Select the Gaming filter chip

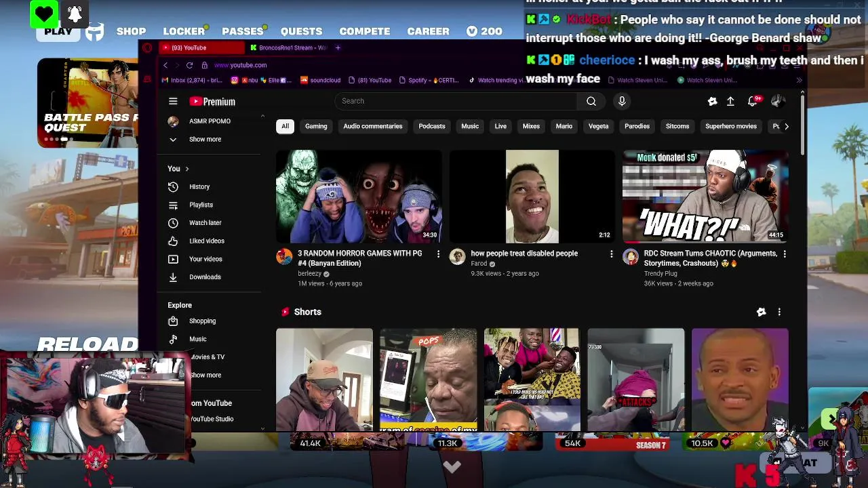(x=316, y=126)
